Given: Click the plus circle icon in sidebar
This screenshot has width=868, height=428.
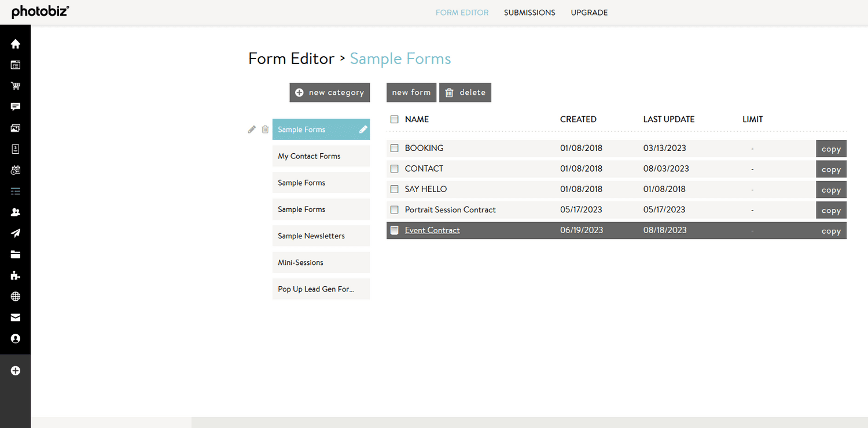Looking at the screenshot, I should [x=16, y=371].
